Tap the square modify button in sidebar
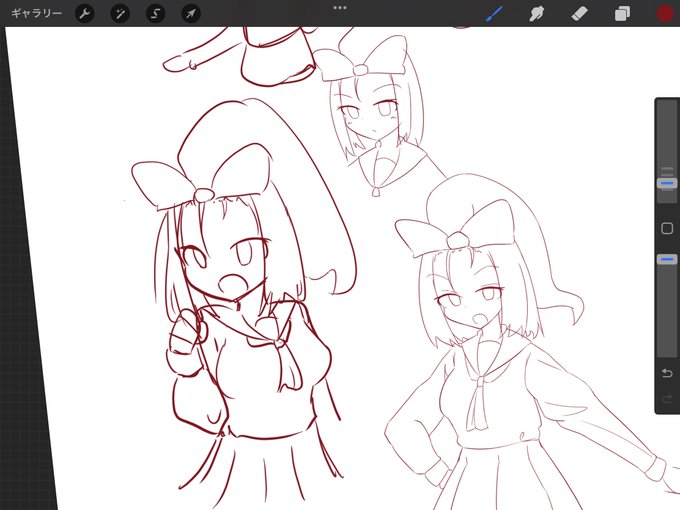The height and width of the screenshot is (510, 680). (x=667, y=228)
